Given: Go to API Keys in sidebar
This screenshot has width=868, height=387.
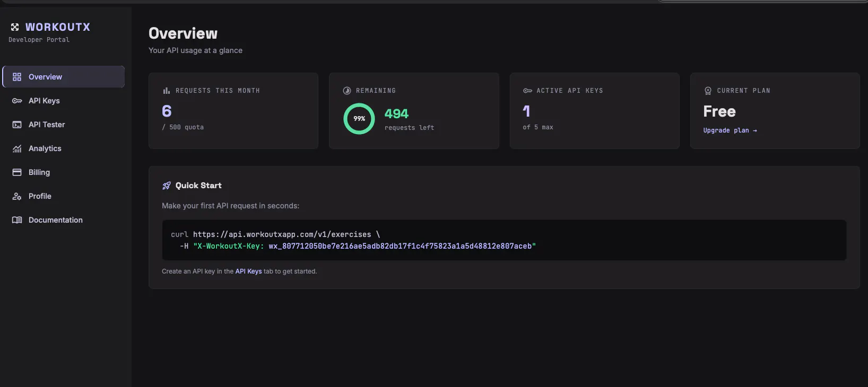Looking at the screenshot, I should pyautogui.click(x=64, y=101).
